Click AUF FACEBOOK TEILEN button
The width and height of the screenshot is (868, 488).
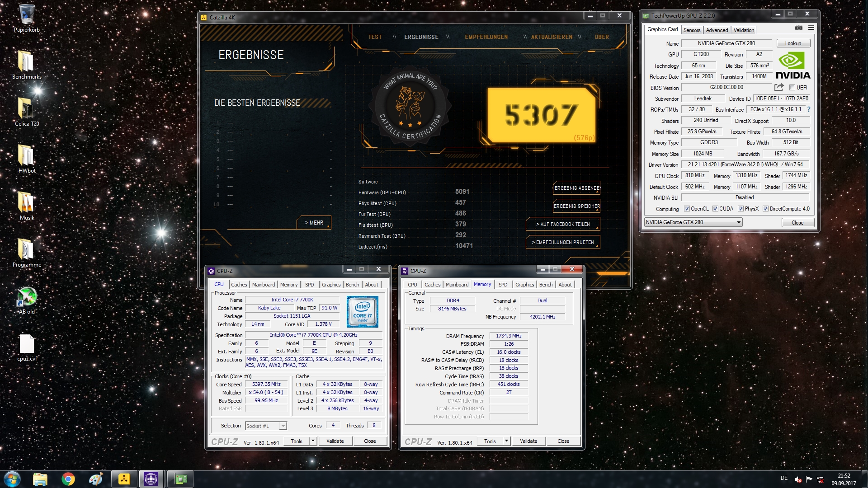click(563, 224)
